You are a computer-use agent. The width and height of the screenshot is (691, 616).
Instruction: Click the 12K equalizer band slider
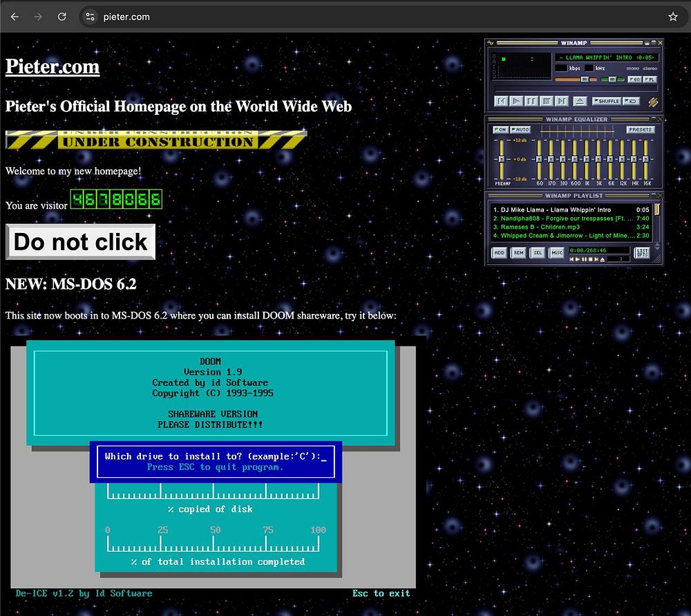pos(623,159)
